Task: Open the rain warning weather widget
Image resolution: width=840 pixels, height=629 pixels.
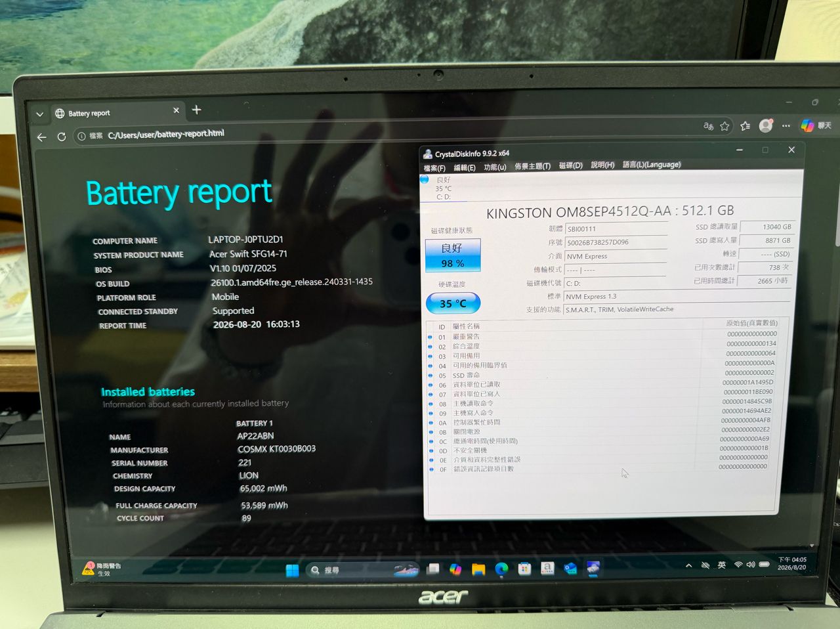Action: click(x=102, y=569)
